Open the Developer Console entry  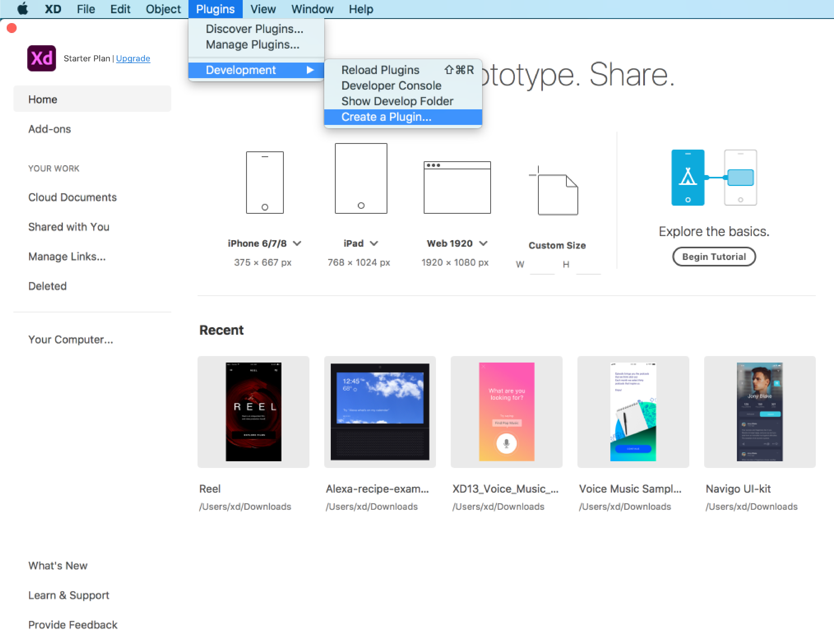pyautogui.click(x=403, y=86)
